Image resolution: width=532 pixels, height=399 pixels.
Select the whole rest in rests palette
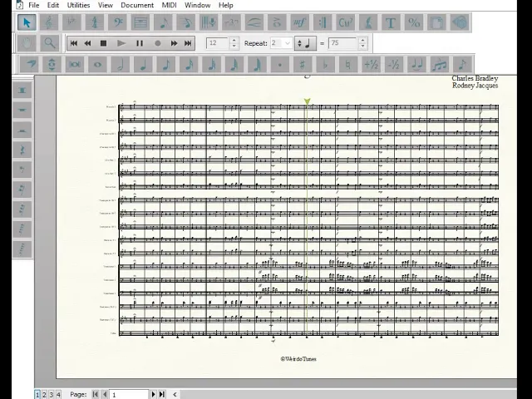tap(22, 111)
